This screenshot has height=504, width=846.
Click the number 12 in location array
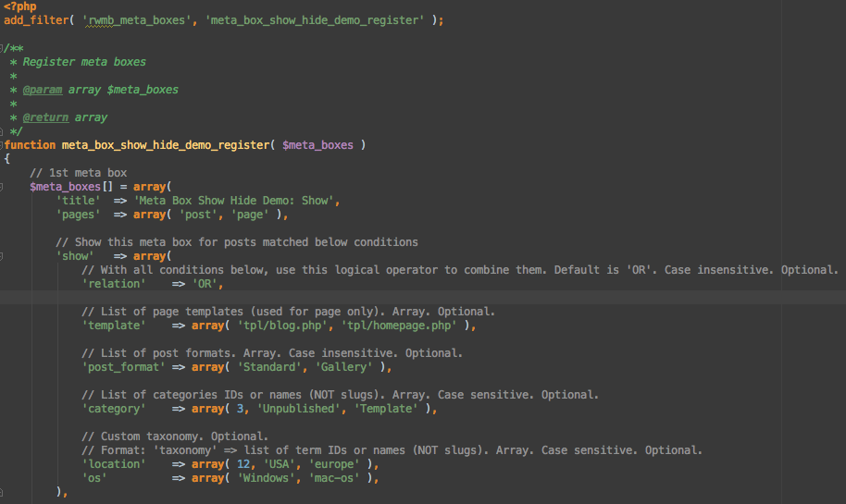pyautogui.click(x=243, y=464)
